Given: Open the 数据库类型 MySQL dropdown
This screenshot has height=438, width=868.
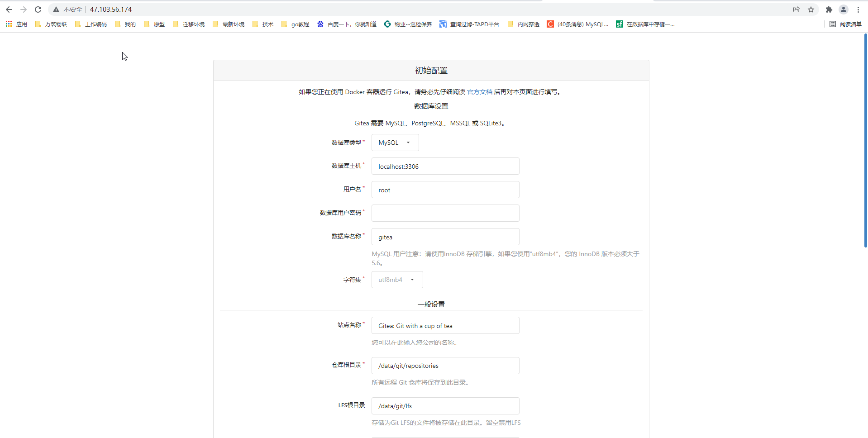Looking at the screenshot, I should pyautogui.click(x=395, y=143).
